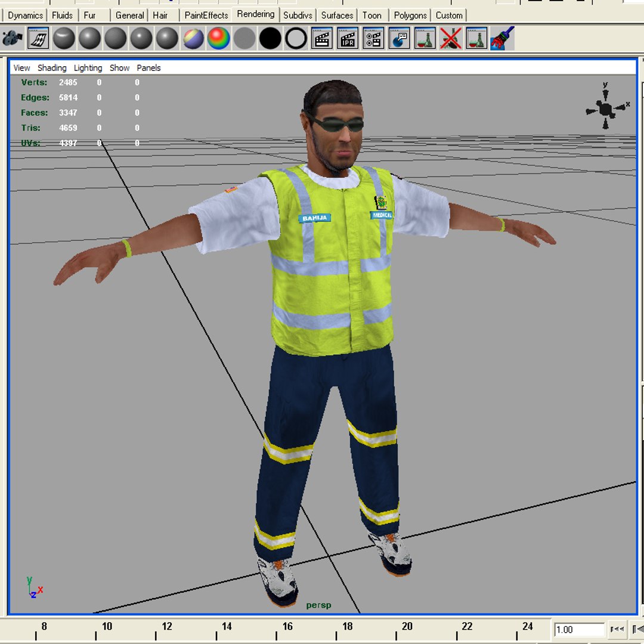Click the last flask bake set icon
The image size is (644, 644).
(477, 39)
